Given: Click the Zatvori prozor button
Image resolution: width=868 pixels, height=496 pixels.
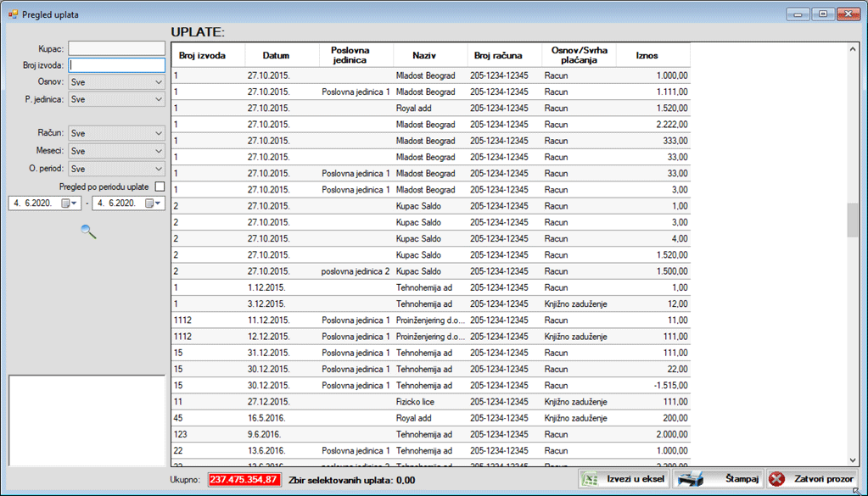Looking at the screenshot, I should point(812,479).
